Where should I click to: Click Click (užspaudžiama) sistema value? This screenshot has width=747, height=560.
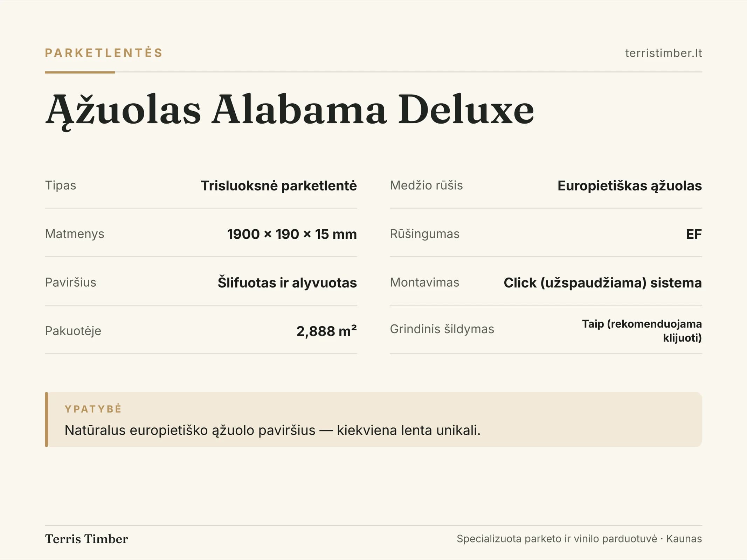[603, 282]
